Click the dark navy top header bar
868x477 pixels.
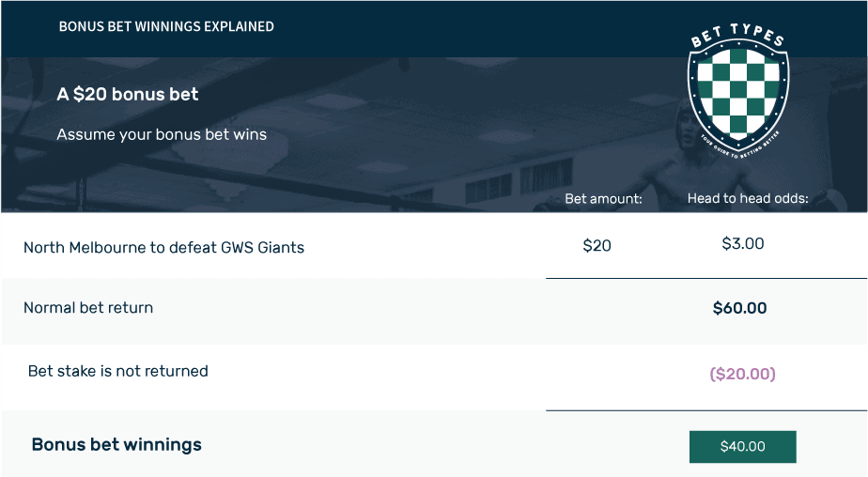(433, 29)
